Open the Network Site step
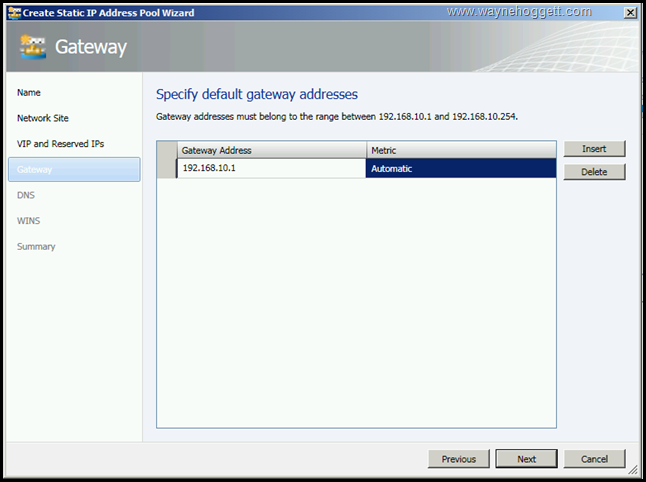Screen dimensions: 646x482 pos(43,118)
